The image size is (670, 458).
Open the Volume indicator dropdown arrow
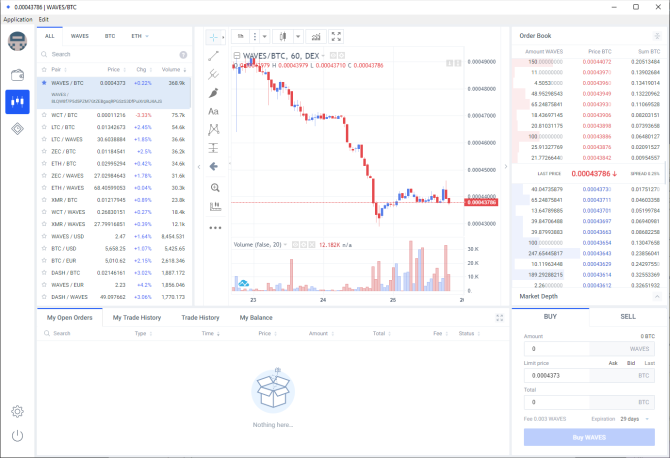[x=285, y=245]
